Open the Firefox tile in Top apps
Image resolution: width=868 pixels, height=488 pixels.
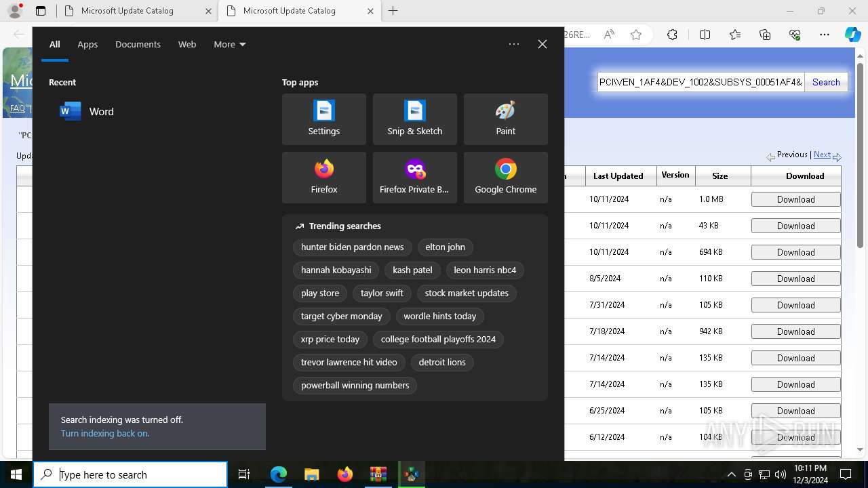tap(324, 178)
